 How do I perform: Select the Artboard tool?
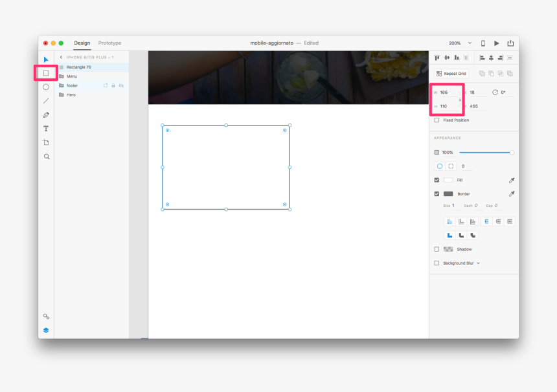pos(46,142)
